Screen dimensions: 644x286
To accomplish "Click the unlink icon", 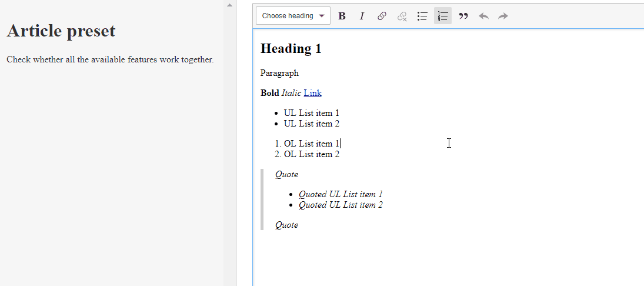I will tap(402, 16).
